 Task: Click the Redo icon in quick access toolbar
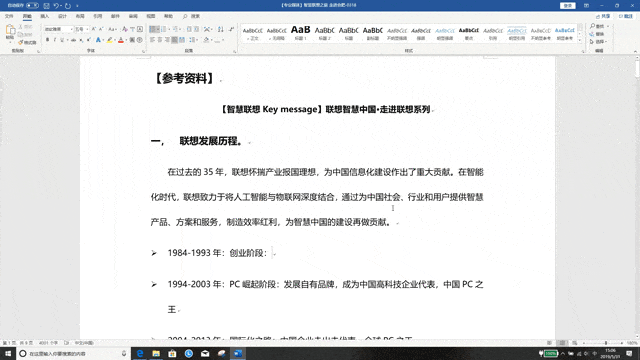[x=68, y=6]
